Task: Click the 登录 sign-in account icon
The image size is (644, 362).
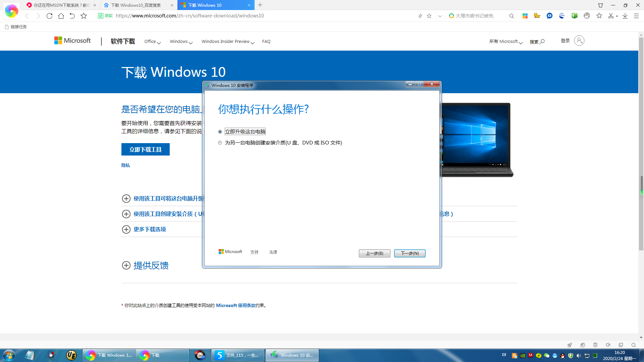Action: click(x=579, y=41)
